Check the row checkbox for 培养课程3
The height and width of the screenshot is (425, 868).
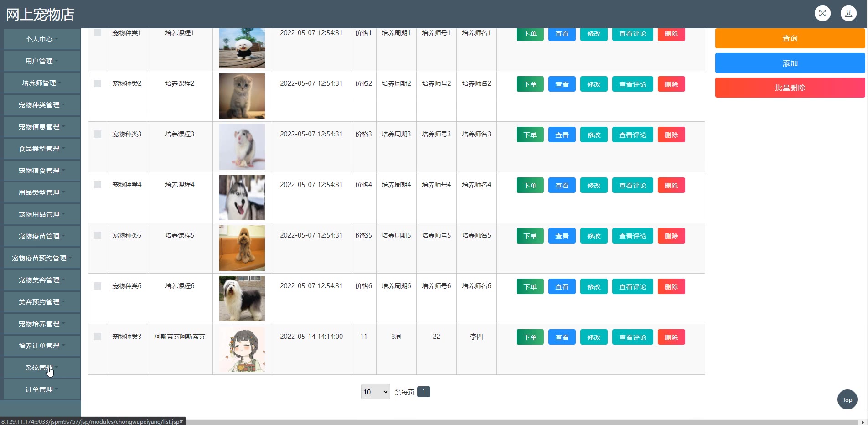click(98, 134)
